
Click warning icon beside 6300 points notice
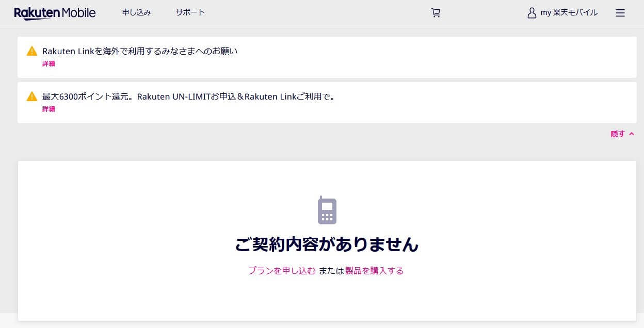tap(32, 96)
